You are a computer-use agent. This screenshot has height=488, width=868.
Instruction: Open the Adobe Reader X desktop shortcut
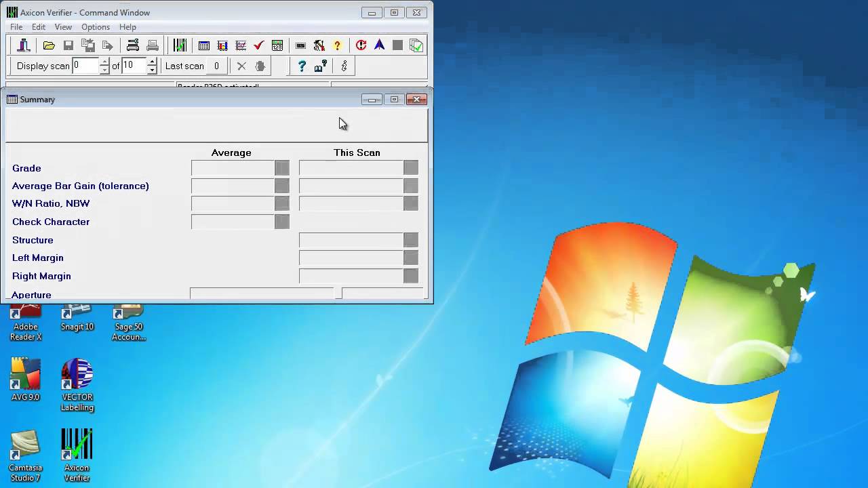(26, 323)
